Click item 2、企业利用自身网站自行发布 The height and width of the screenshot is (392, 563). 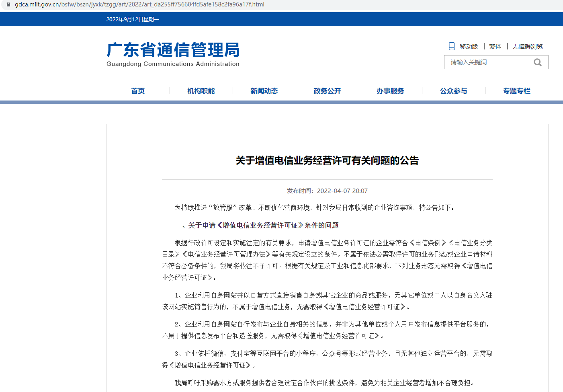point(327,330)
